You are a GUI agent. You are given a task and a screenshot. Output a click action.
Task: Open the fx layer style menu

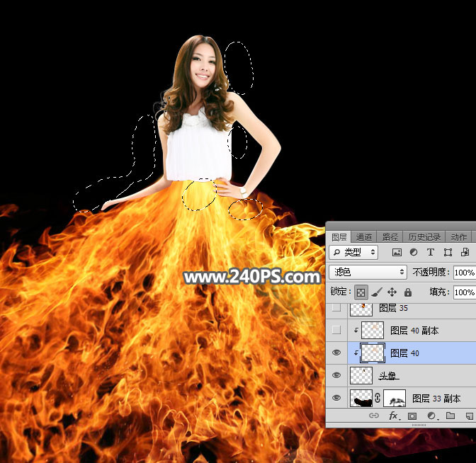394,416
